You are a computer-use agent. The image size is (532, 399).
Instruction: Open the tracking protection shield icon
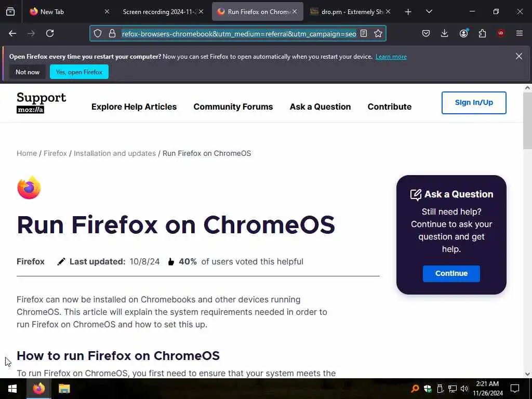[x=98, y=33]
